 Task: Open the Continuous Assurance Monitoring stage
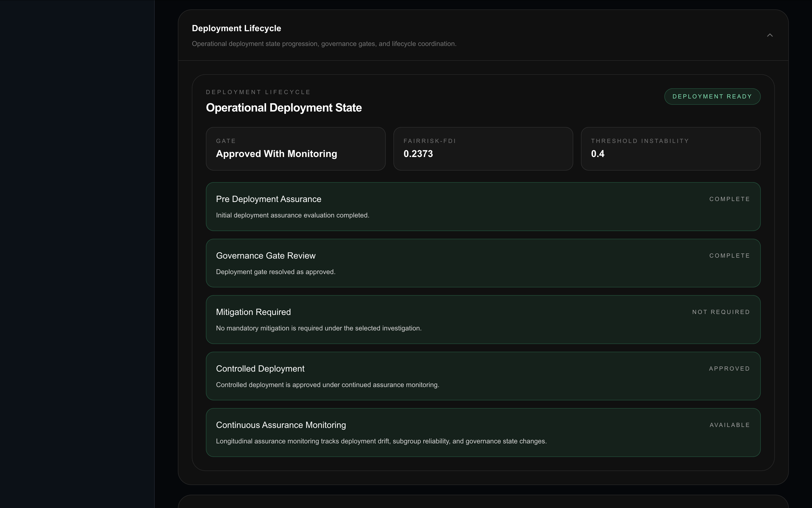click(x=483, y=433)
